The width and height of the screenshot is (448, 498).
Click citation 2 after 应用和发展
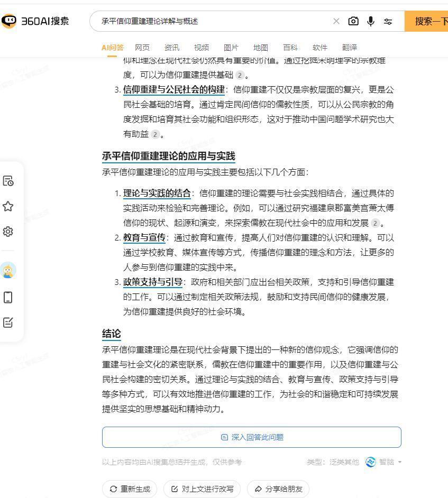tap(375, 223)
